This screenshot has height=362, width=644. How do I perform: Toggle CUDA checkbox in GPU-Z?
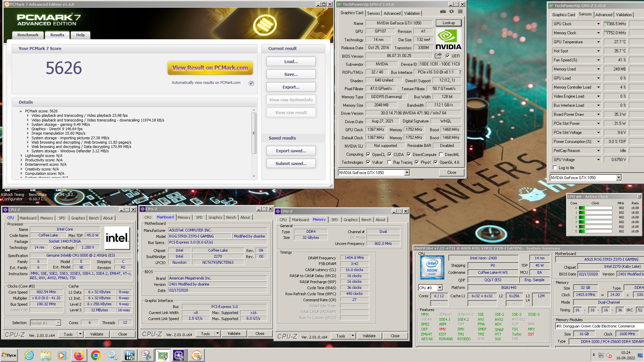point(390,155)
